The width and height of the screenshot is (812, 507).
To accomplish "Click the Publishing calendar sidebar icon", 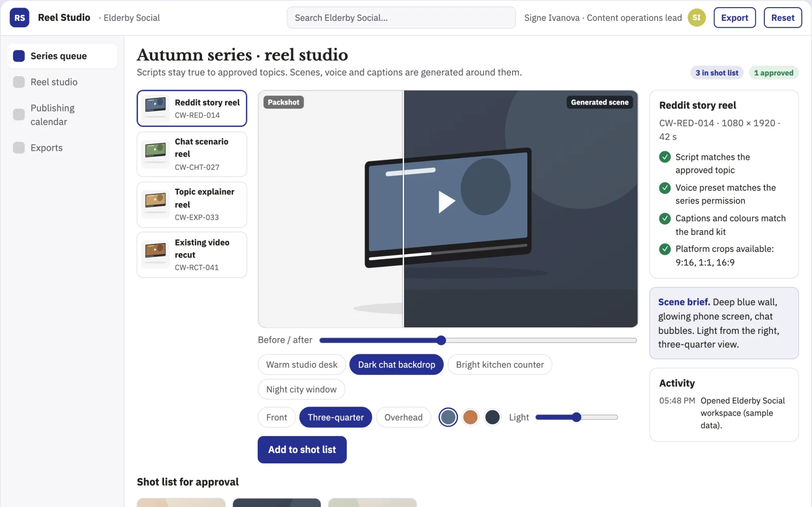I will click(x=19, y=115).
